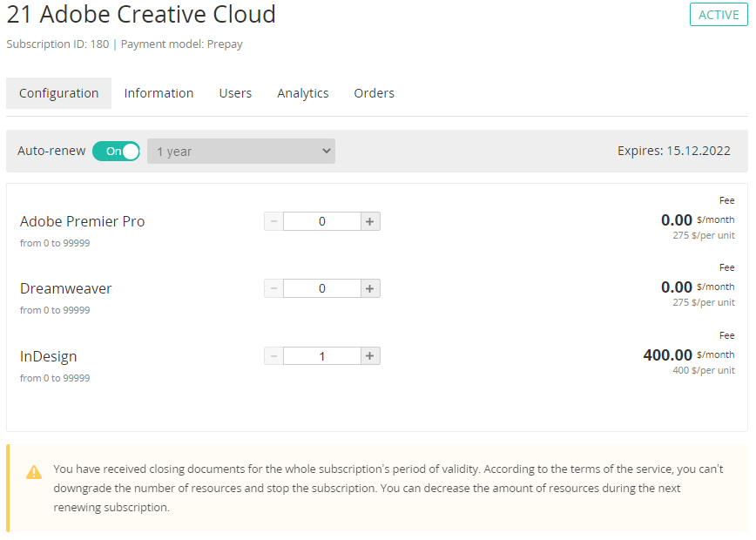Focus the Adobe Premier Pro quantity field
756x540 pixels.
[322, 222]
